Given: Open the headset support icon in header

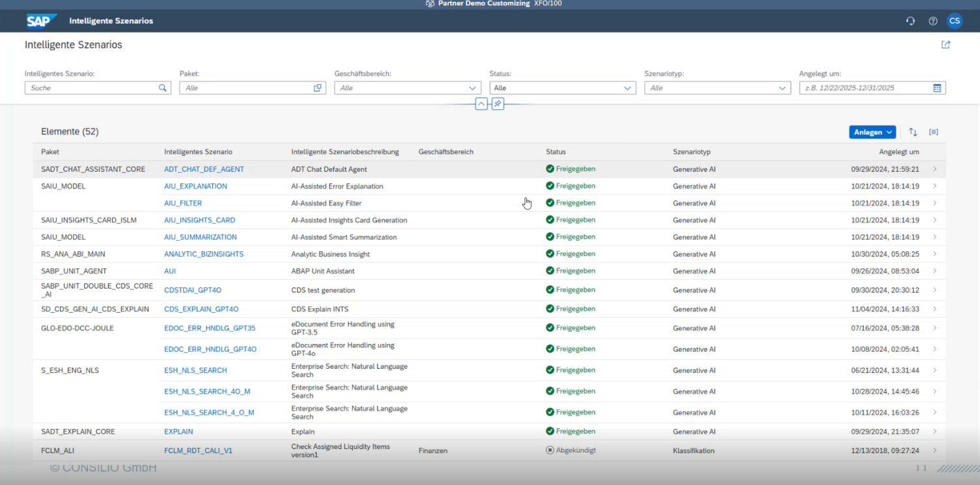Looking at the screenshot, I should tap(910, 21).
